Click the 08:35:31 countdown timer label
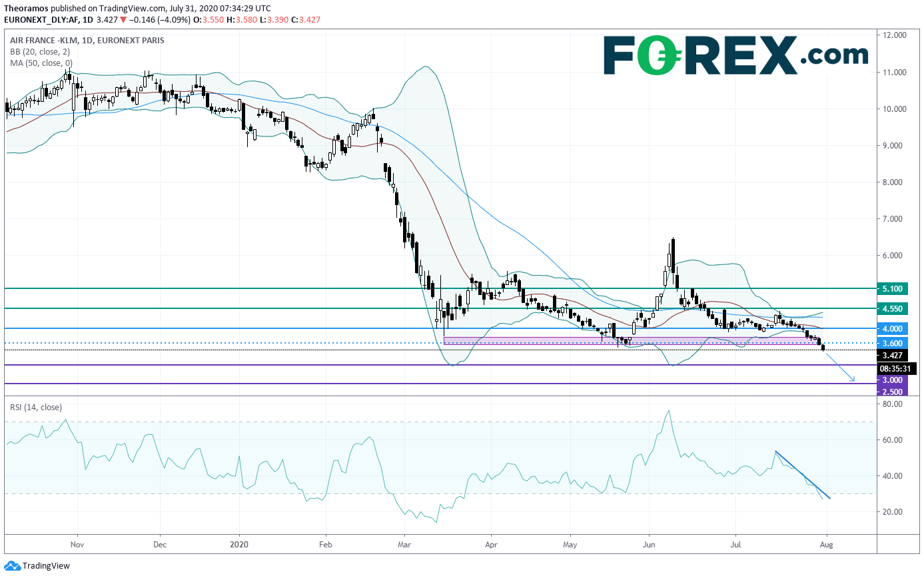This screenshot has width=924, height=578. (897, 368)
